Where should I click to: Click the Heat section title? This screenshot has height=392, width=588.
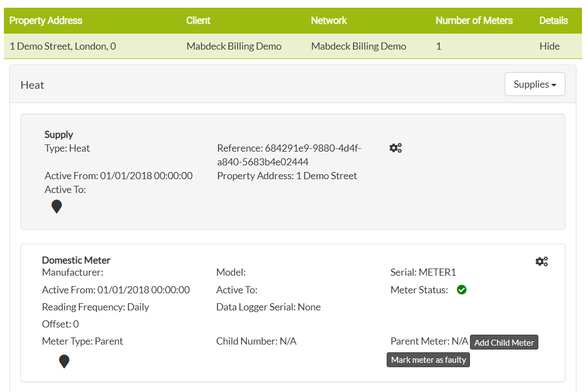[32, 84]
